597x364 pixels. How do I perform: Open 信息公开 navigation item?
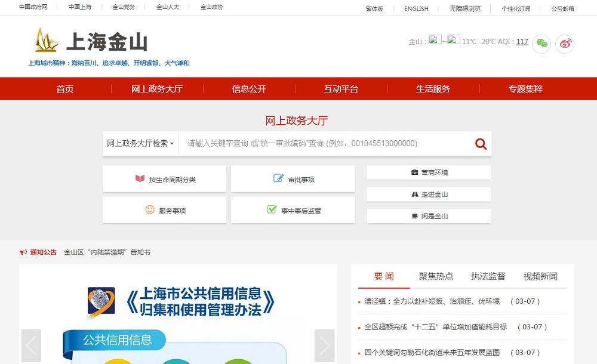pos(249,89)
